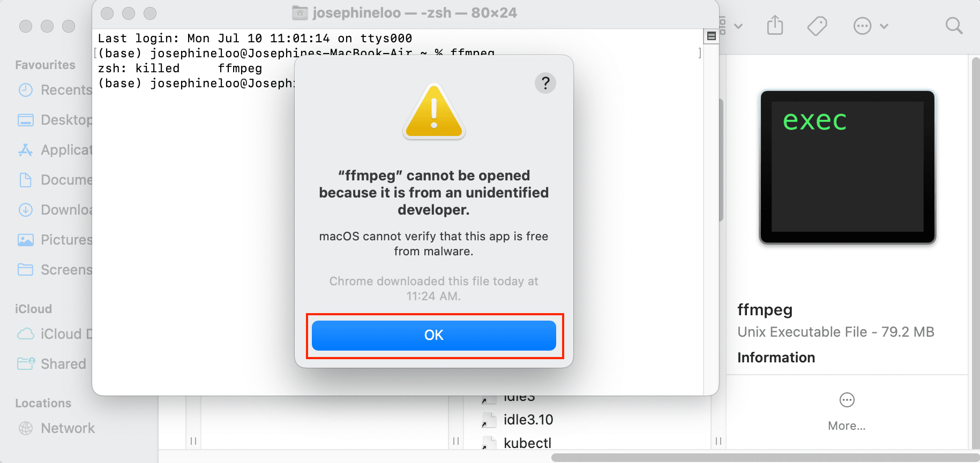Click the 'Last login' line in Terminal
The height and width of the screenshot is (463, 980).
(x=255, y=39)
